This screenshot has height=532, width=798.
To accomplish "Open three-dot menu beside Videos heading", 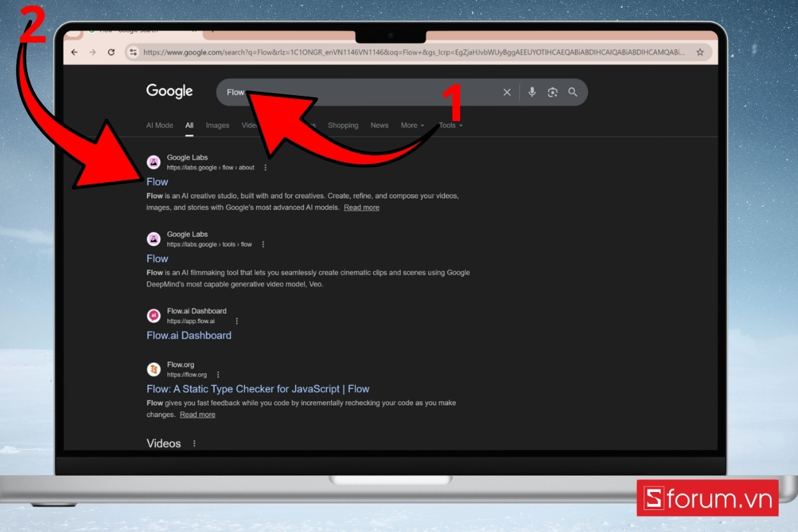I will pos(194,444).
